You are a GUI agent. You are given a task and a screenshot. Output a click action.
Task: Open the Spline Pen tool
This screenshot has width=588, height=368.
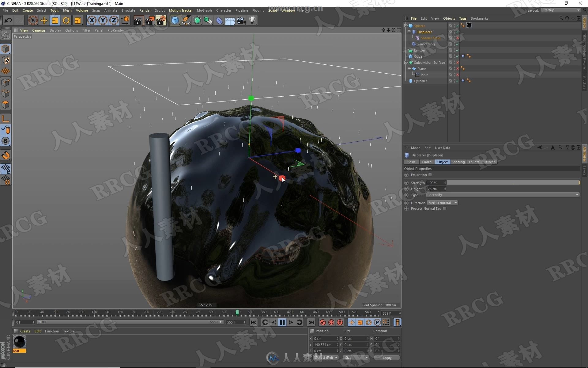point(186,21)
